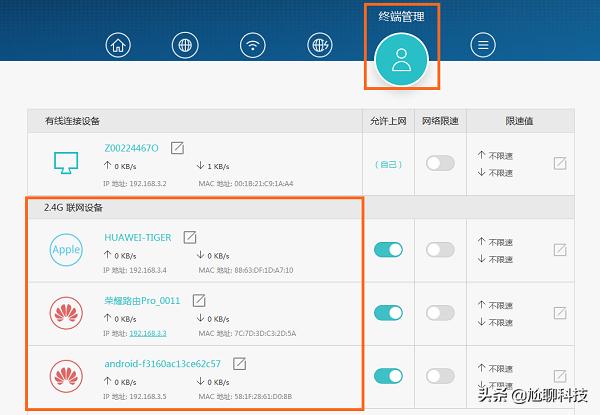Click device name android-f3160ac13ce62c57

click(x=162, y=363)
